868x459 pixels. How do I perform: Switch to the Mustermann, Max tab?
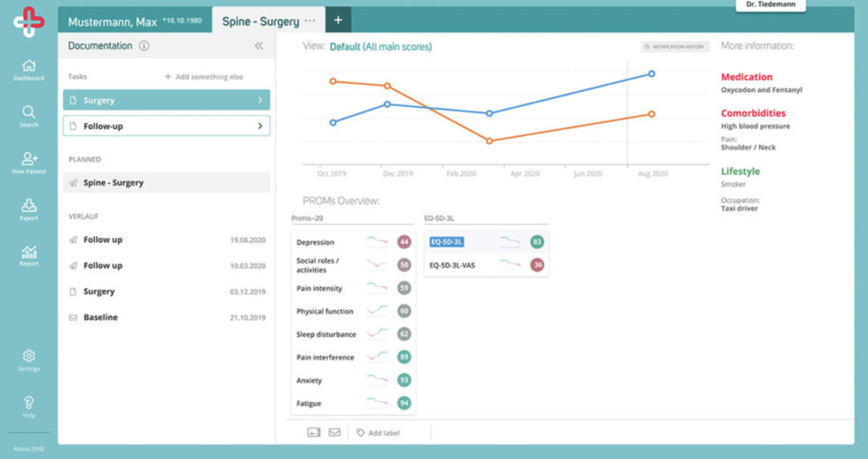click(x=135, y=21)
